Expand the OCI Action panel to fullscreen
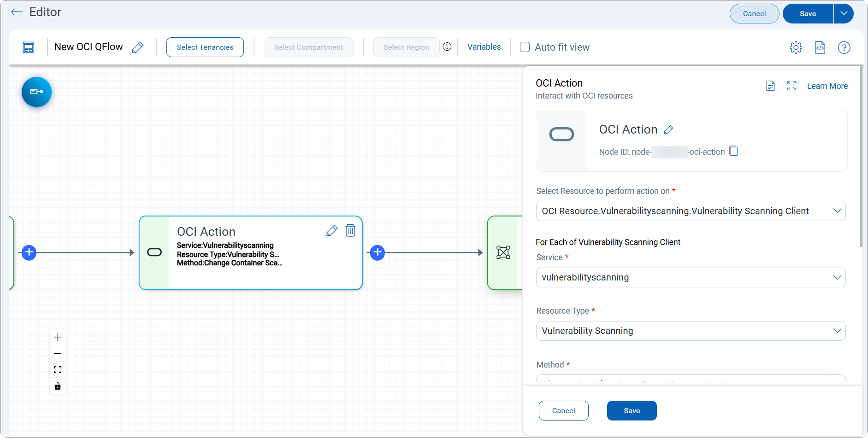Viewport: 868px width, 438px height. tap(791, 86)
